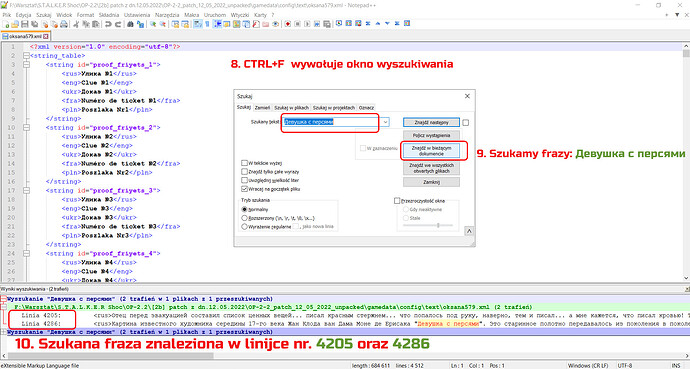Click 'Znajdź we wszystkich otwartych plikach' button

[431, 168]
